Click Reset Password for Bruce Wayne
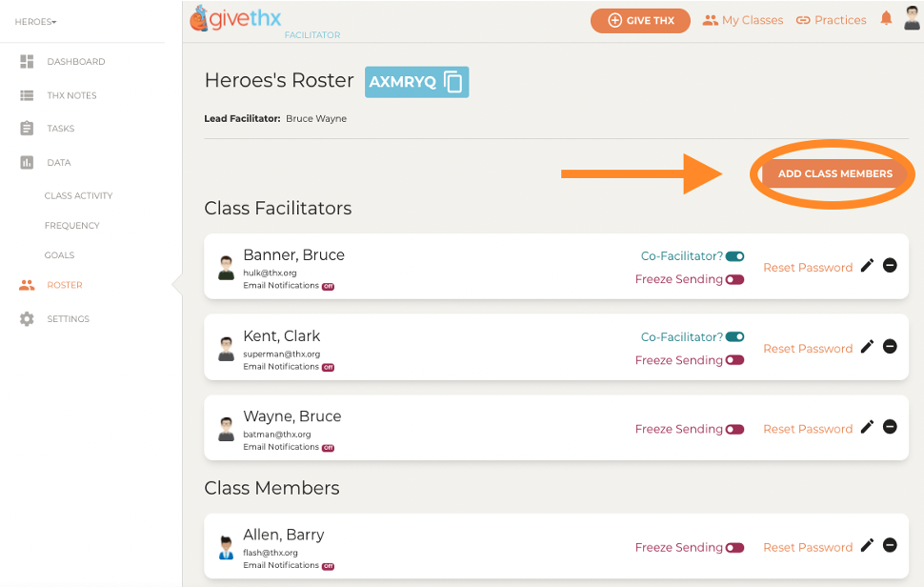Image resolution: width=924 pixels, height=587 pixels. coord(808,429)
